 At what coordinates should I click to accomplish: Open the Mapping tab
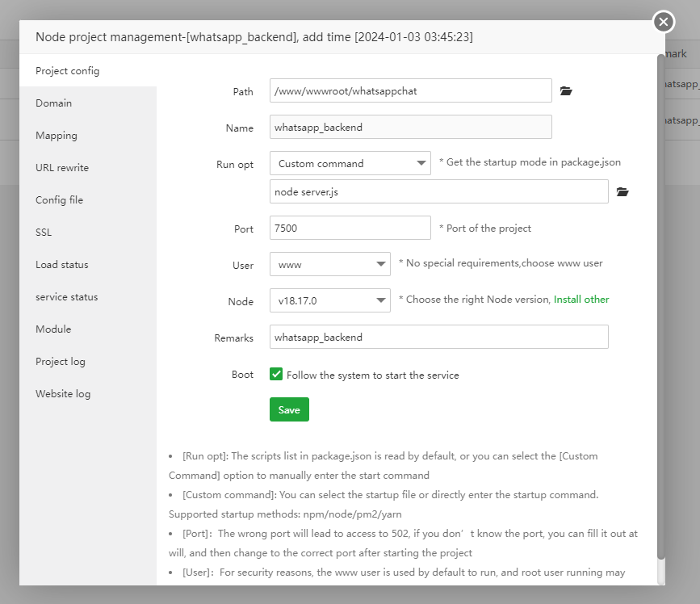57,136
